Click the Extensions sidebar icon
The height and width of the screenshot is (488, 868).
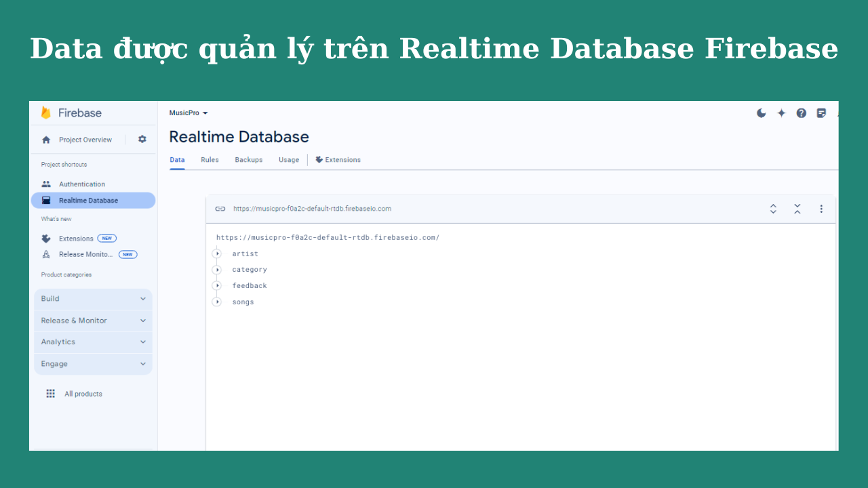pyautogui.click(x=46, y=239)
